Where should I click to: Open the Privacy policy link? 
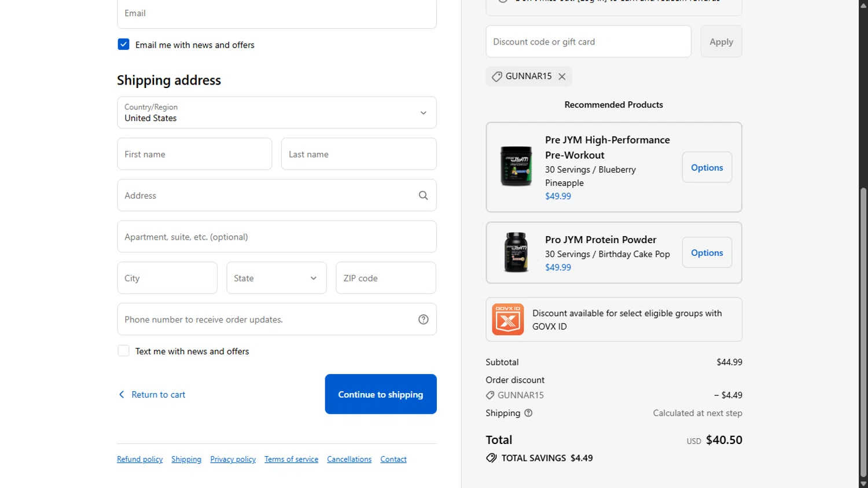pyautogui.click(x=233, y=459)
